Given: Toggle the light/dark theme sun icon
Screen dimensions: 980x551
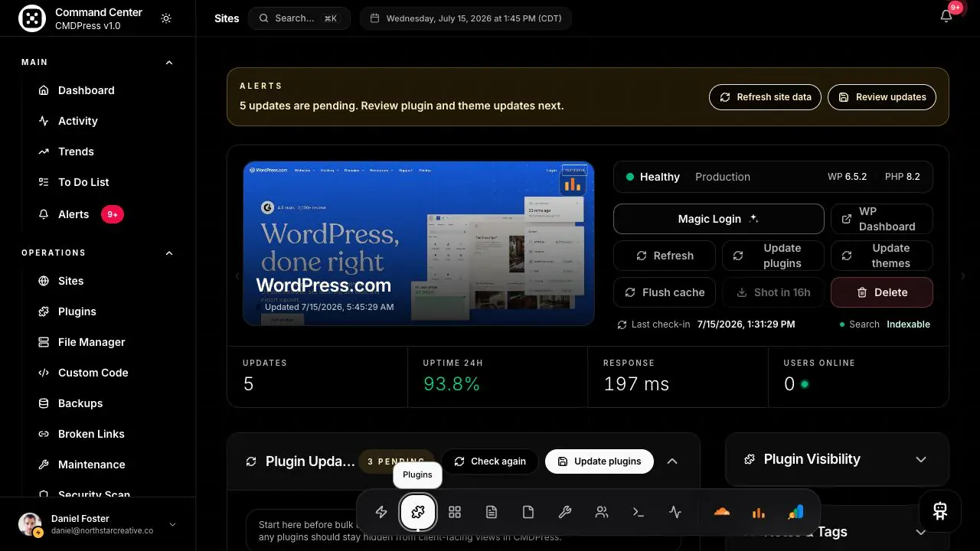Looking at the screenshot, I should [166, 18].
